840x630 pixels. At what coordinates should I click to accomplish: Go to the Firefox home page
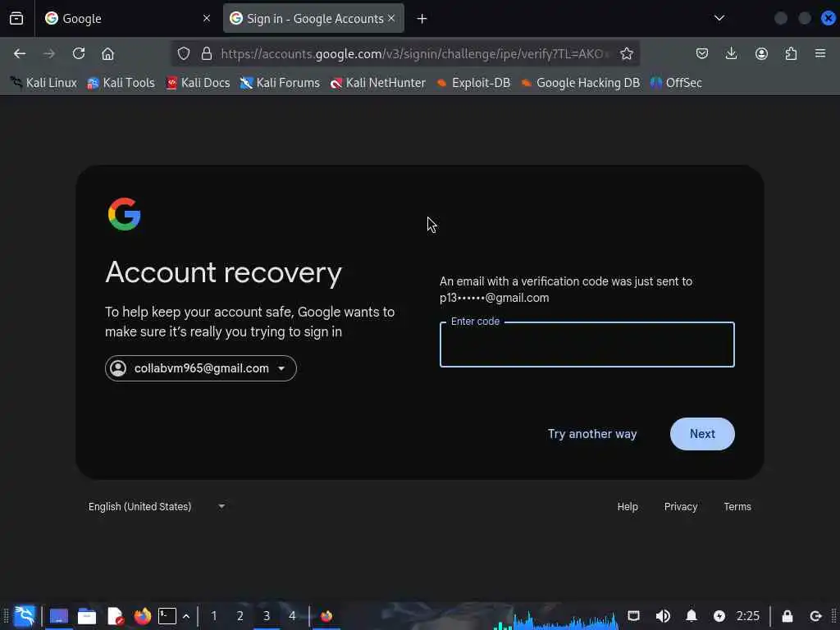(x=108, y=53)
